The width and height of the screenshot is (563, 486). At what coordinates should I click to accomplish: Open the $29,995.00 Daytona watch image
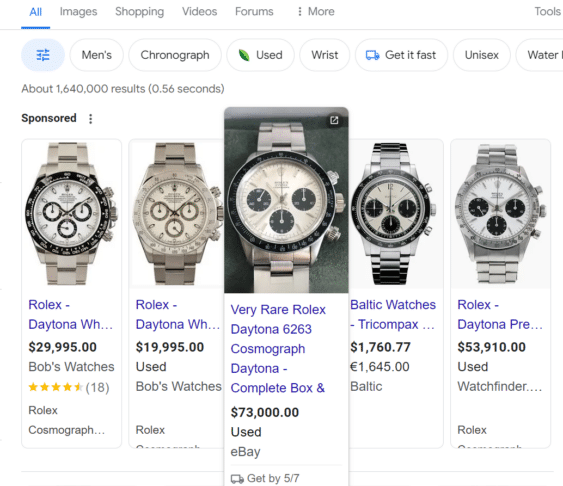[71, 214]
